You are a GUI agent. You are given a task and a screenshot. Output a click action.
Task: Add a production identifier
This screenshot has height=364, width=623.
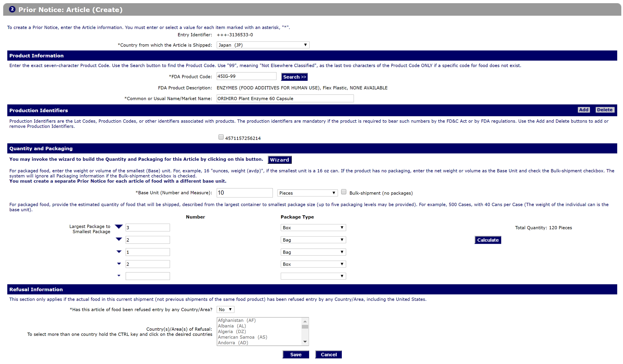pyautogui.click(x=584, y=110)
